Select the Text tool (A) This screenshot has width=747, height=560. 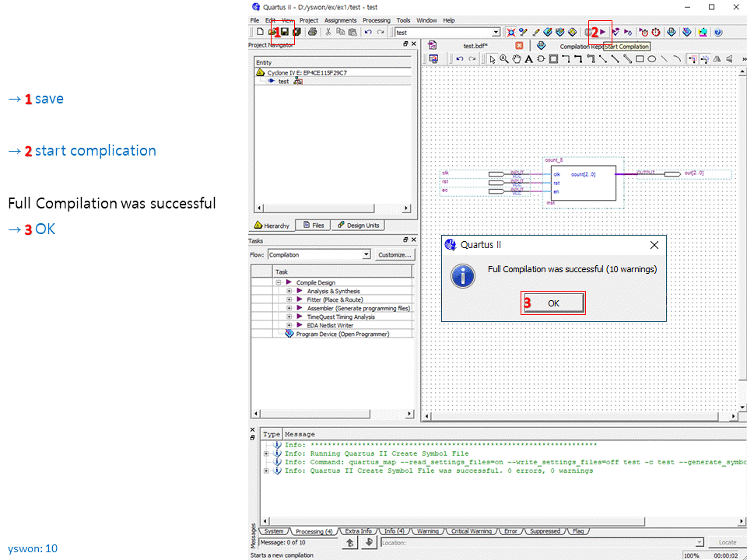(x=529, y=59)
